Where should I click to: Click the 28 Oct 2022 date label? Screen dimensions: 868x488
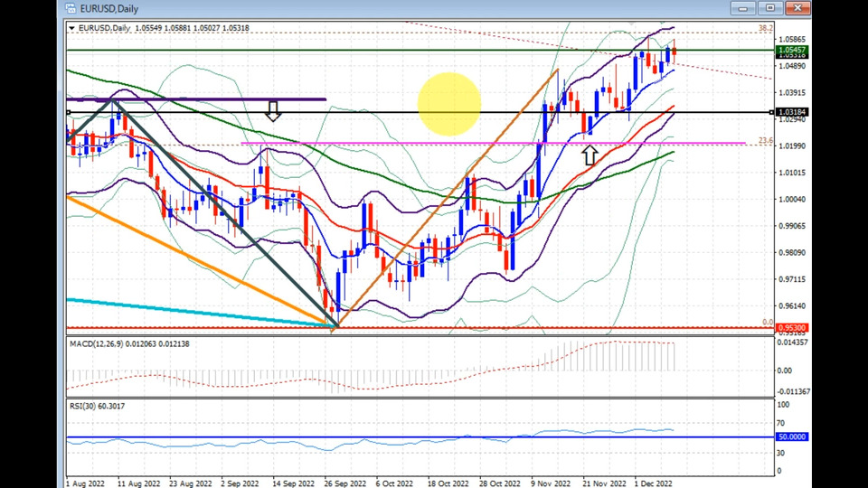[499, 483]
